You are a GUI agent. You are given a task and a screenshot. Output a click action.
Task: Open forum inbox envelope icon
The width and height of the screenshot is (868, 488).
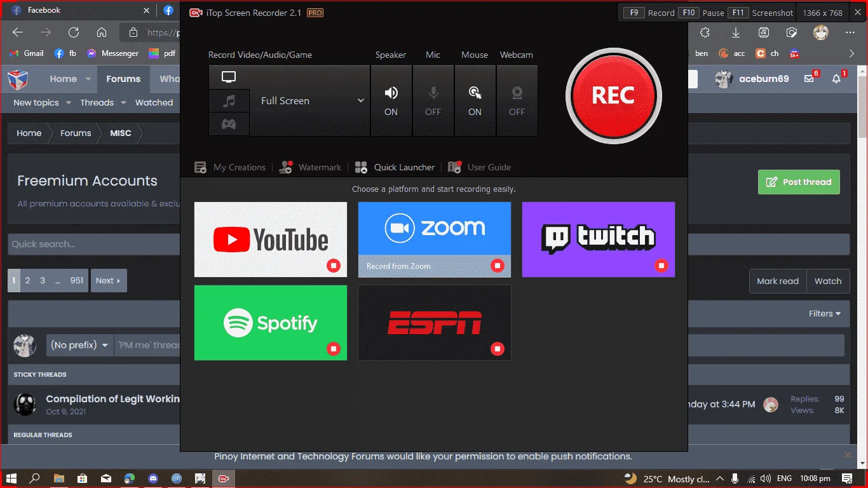pyautogui.click(x=810, y=79)
